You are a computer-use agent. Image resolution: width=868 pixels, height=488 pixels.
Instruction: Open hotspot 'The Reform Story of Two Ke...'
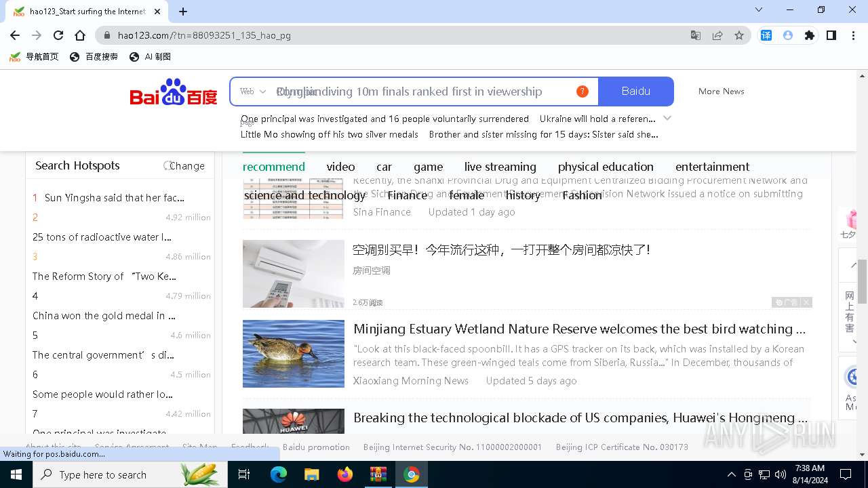pyautogui.click(x=104, y=277)
